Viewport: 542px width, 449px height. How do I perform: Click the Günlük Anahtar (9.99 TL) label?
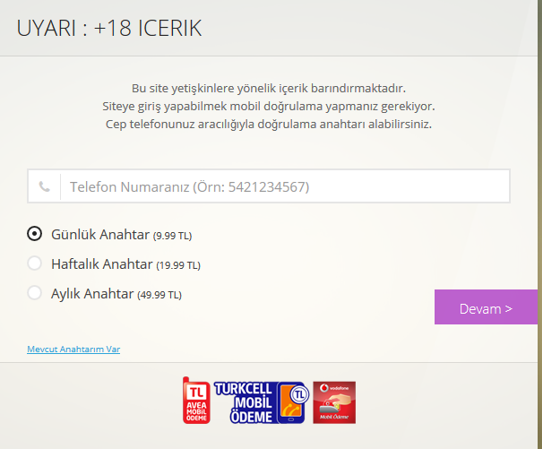(121, 235)
